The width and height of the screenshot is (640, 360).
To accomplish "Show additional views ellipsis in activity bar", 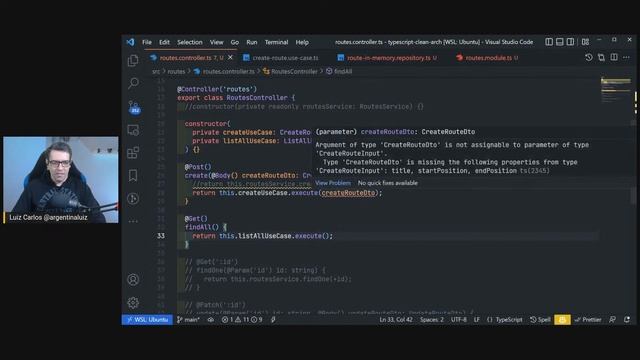I will pyautogui.click(x=133, y=221).
